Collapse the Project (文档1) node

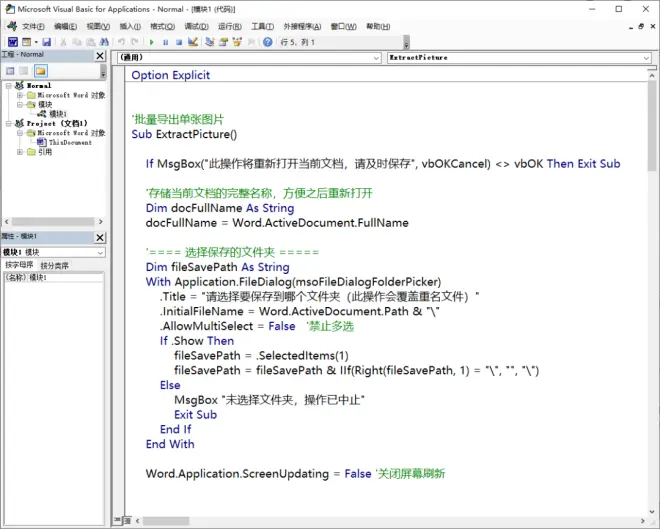[x=8, y=123]
